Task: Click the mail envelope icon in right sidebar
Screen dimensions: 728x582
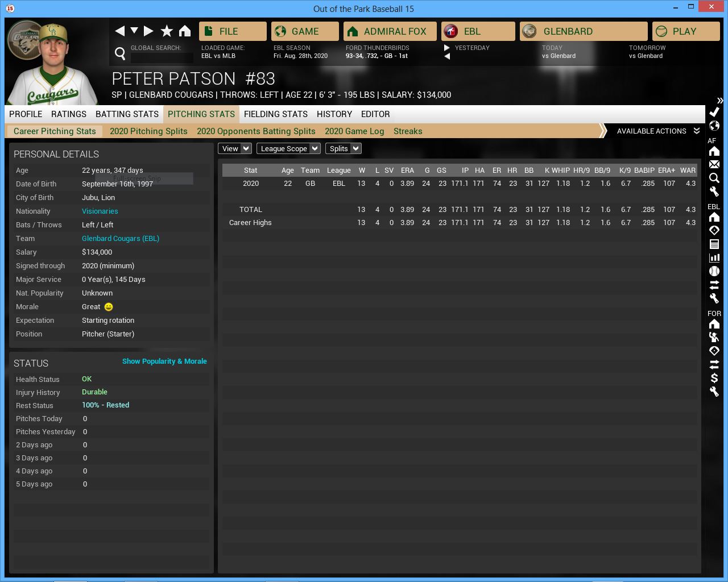Action: coord(714,164)
